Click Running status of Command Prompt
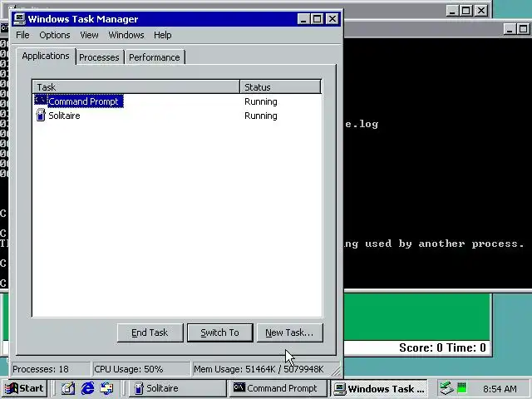The height and width of the screenshot is (399, 532). [260, 101]
